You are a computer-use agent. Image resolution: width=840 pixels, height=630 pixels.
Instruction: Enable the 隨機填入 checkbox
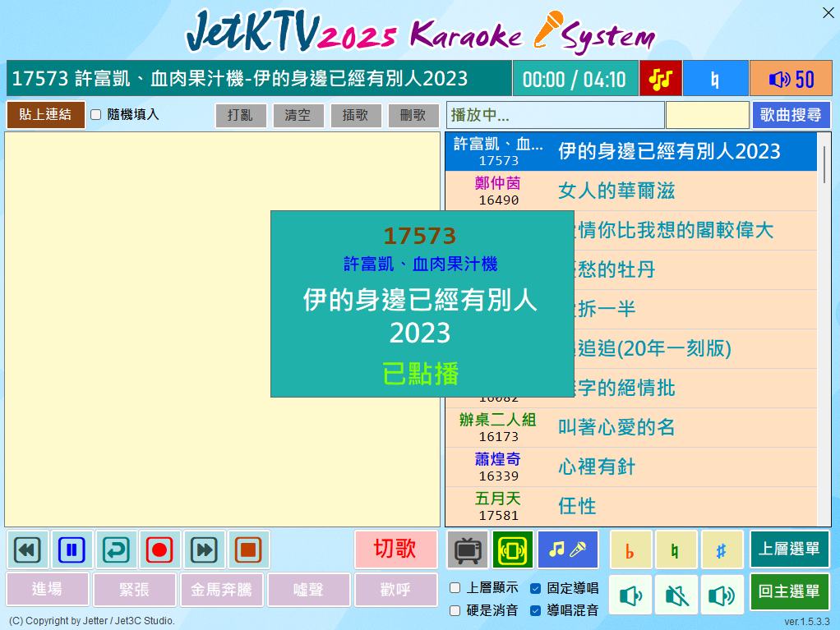click(x=96, y=114)
